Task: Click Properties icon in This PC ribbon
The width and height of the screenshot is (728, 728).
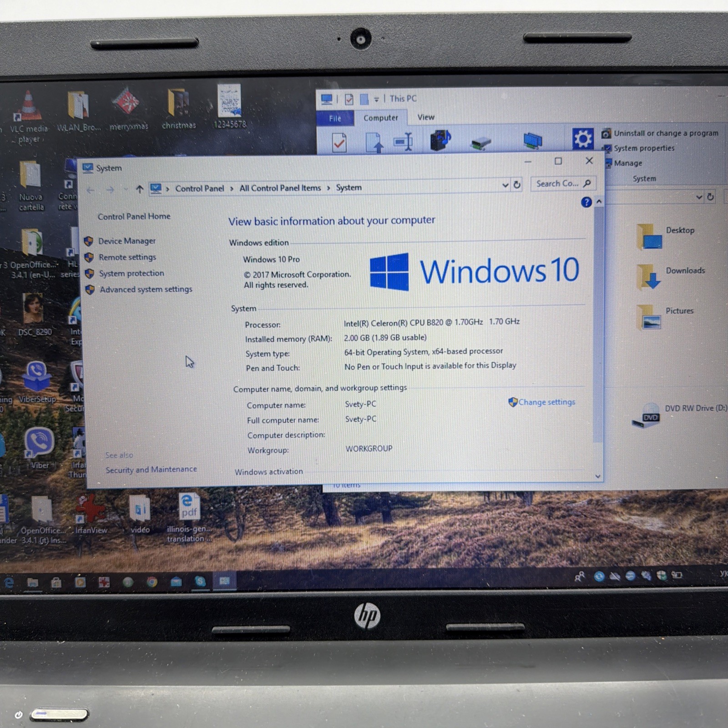Action: [x=339, y=142]
